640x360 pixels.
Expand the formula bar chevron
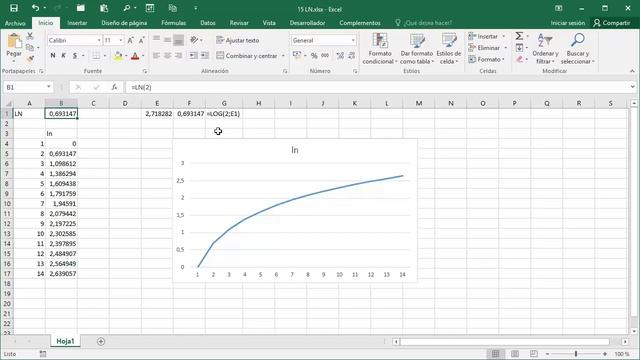coord(632,87)
